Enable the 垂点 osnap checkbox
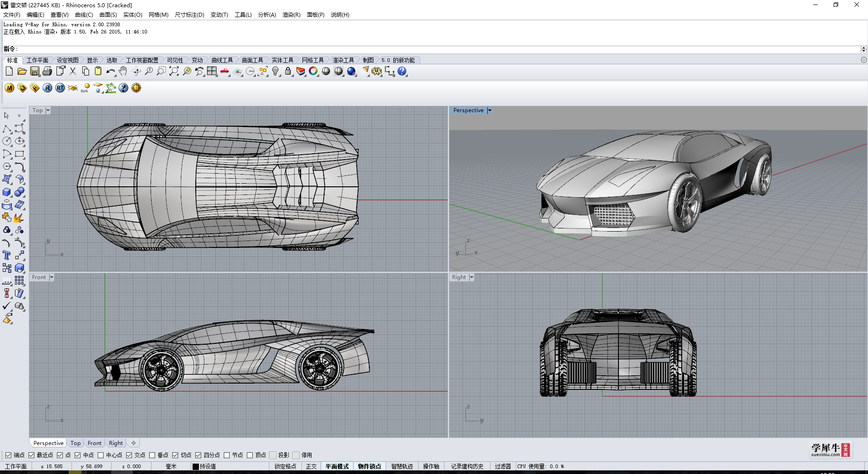 152,455
